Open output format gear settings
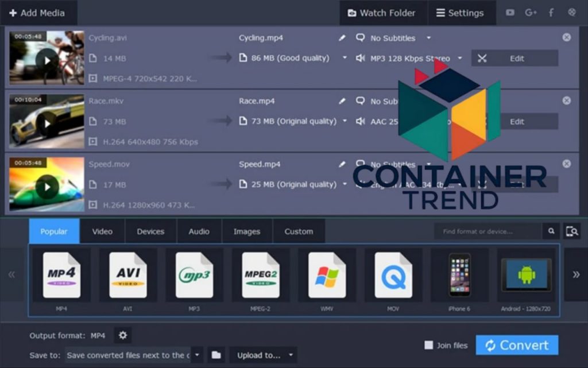 coord(123,335)
